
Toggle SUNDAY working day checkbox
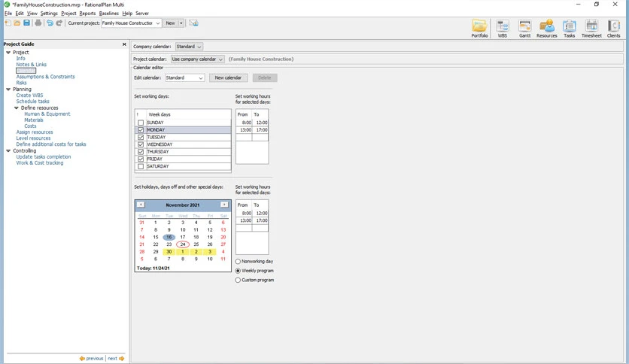141,123
